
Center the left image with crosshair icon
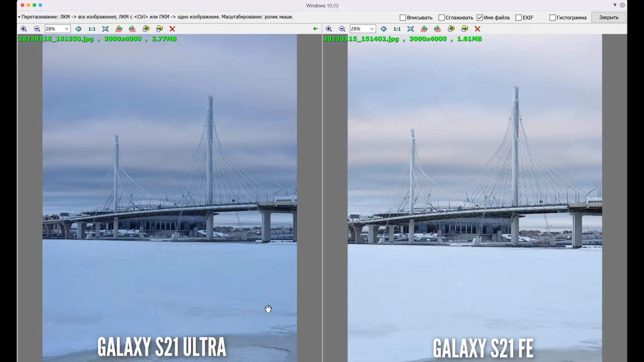78,29
